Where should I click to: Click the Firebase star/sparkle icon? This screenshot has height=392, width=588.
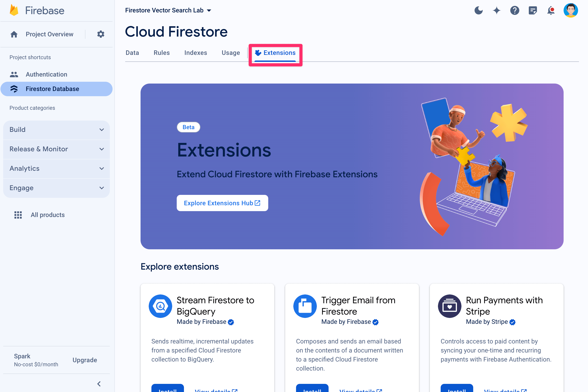(497, 10)
